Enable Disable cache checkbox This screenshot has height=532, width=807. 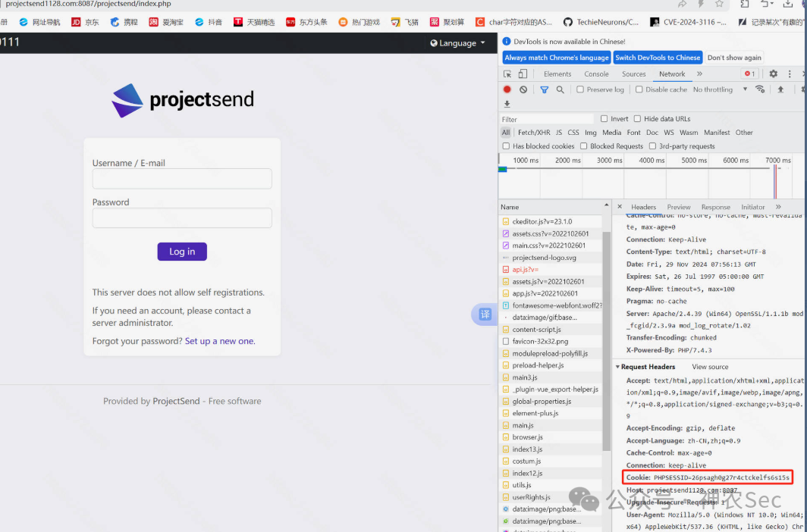pyautogui.click(x=639, y=89)
